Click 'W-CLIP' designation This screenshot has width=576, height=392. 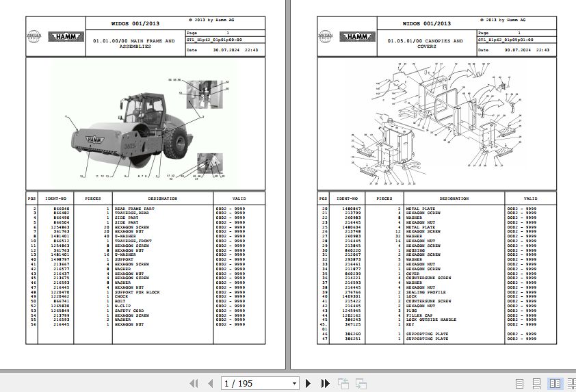tap(122, 306)
